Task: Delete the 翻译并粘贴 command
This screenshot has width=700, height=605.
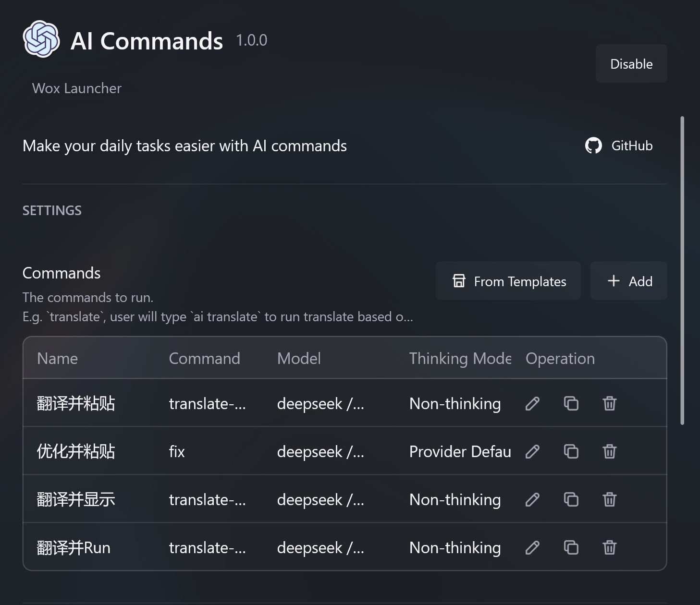Action: point(609,403)
